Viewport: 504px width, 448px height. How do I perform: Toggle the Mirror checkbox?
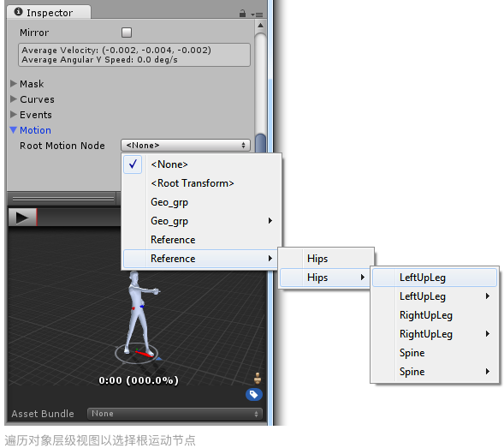coord(127,33)
